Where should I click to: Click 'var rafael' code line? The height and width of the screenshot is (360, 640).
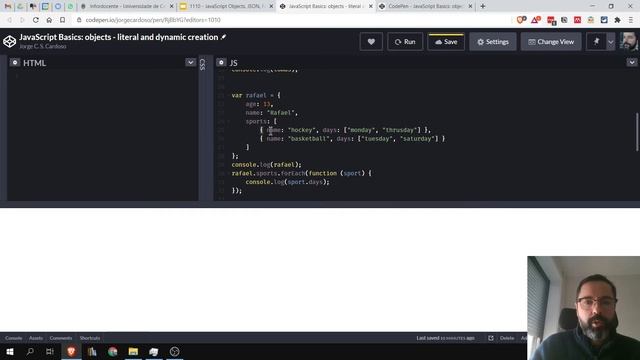256,95
